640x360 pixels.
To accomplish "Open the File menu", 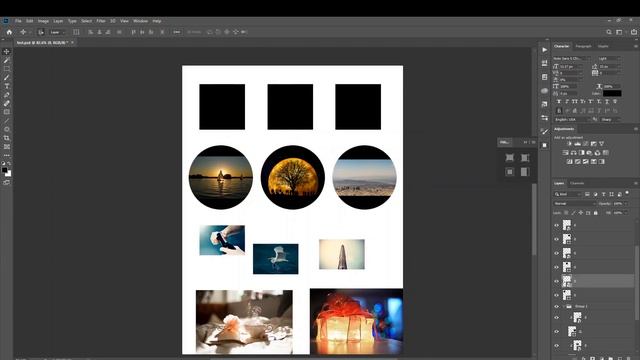I will coord(18,21).
